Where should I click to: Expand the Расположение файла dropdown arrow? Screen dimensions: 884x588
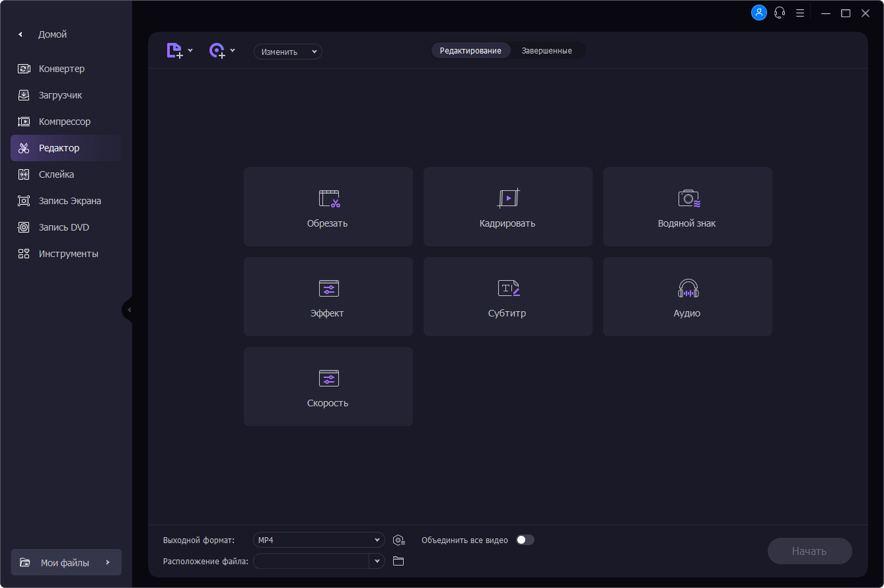tap(377, 562)
